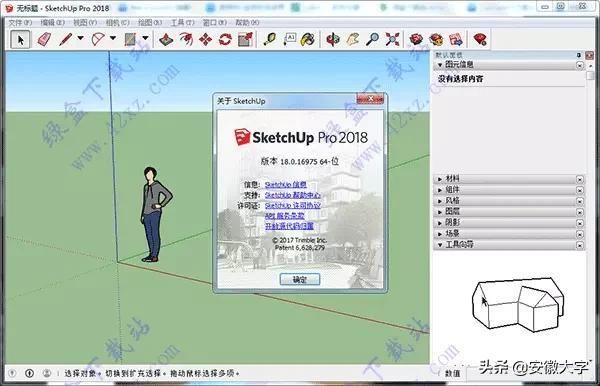The height and width of the screenshot is (386, 600).
Task: Open the 窗口 menu
Action: (x=215, y=23)
